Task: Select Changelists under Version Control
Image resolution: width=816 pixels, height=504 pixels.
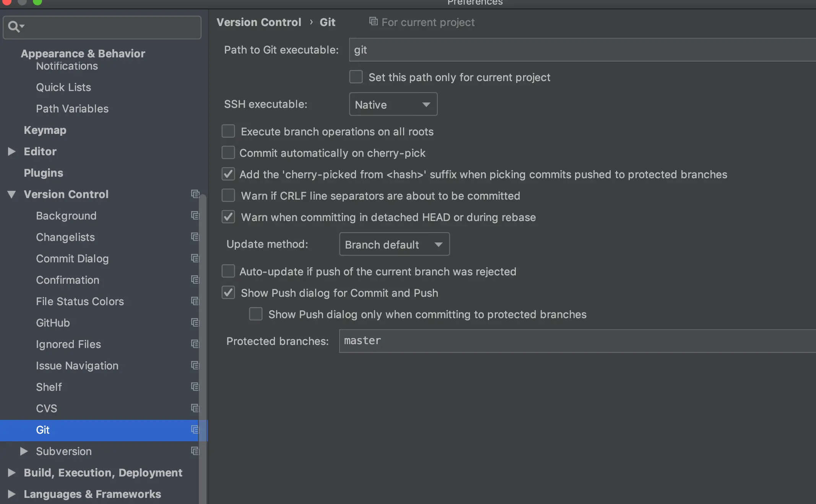Action: pos(65,237)
